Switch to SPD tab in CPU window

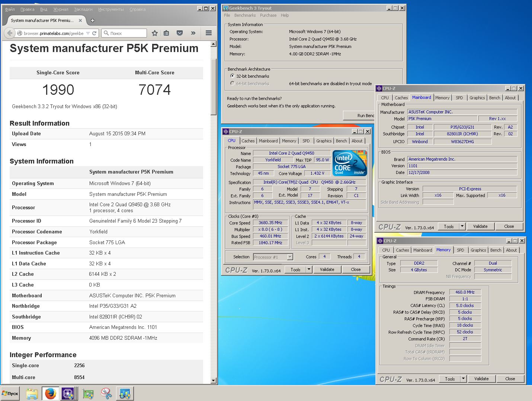point(306,141)
